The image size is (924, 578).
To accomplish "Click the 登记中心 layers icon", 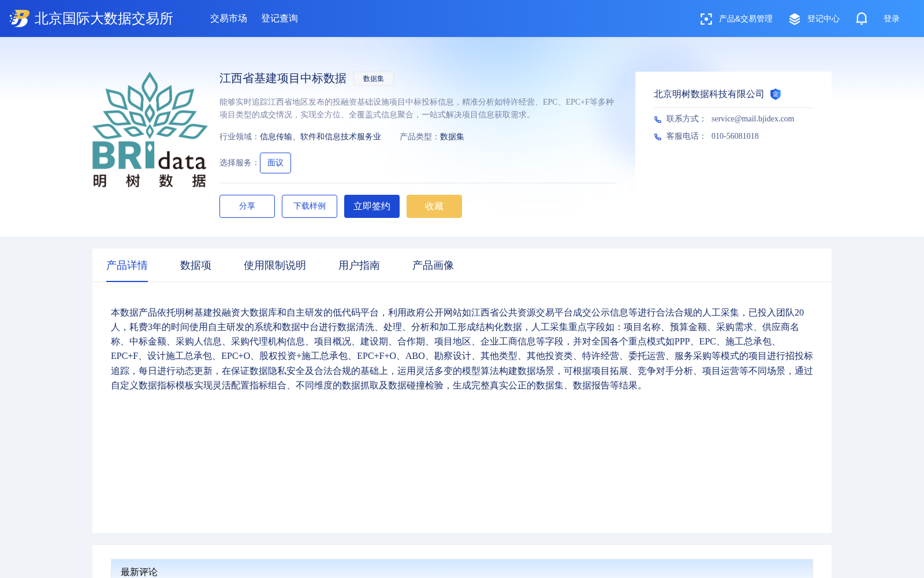I will point(795,19).
